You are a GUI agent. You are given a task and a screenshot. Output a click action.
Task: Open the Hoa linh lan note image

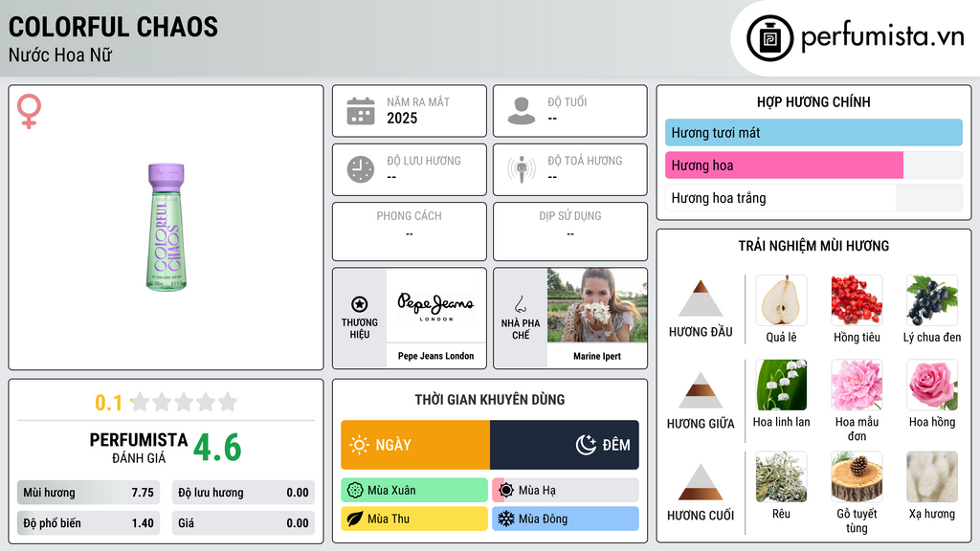781,385
